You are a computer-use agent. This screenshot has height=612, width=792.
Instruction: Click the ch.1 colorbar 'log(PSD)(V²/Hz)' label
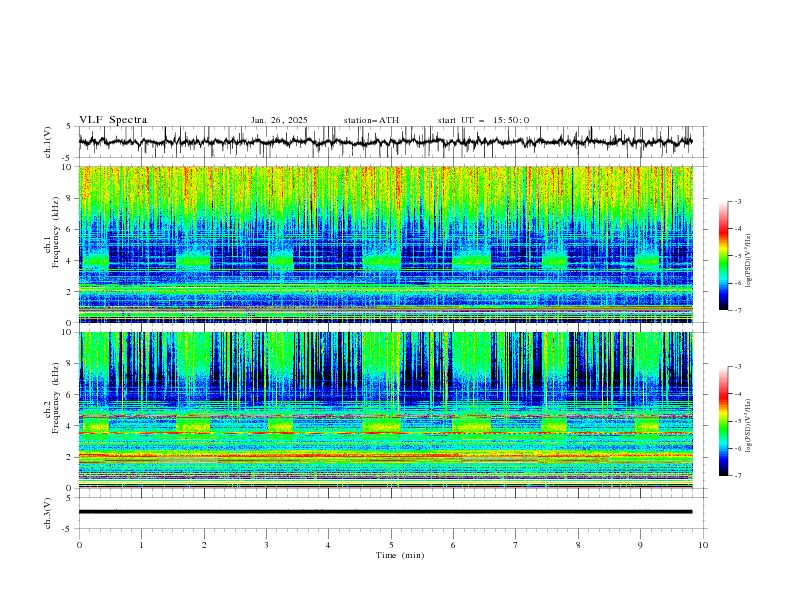click(749, 261)
